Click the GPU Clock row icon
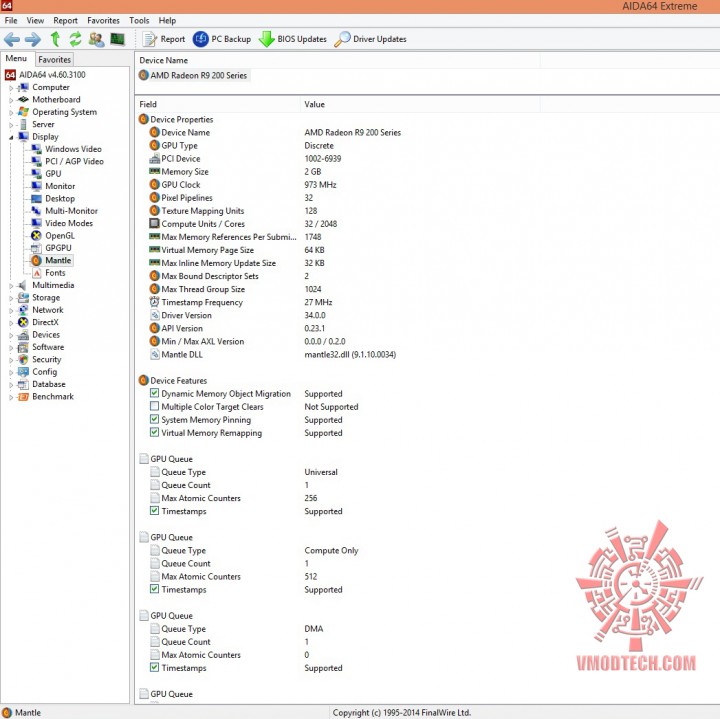 [x=155, y=185]
